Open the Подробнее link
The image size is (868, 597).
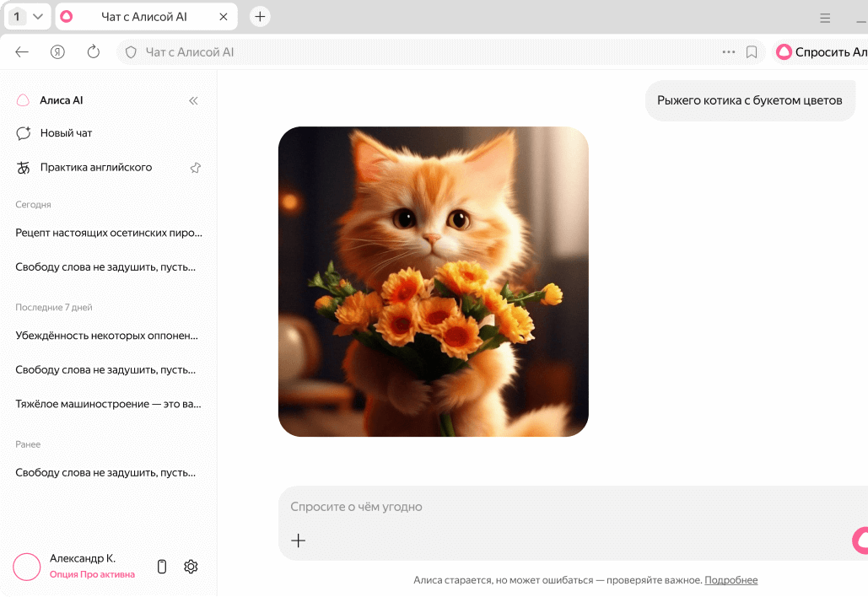coord(731,580)
